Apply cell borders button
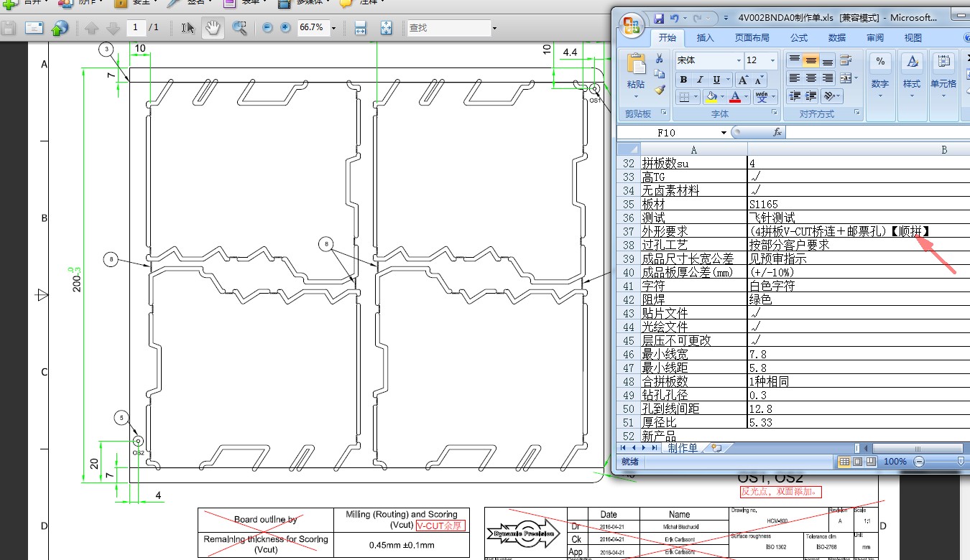Screen dimensions: 970x560 click(x=684, y=97)
